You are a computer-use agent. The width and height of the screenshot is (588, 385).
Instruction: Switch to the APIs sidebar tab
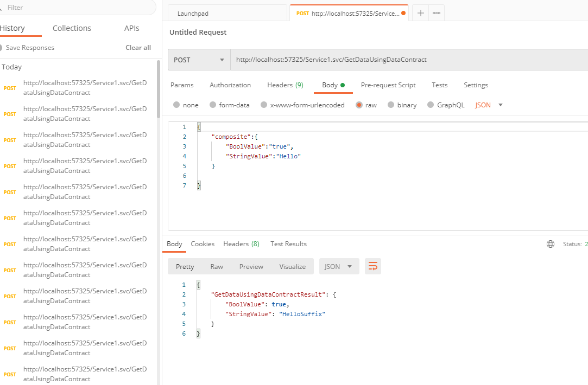(x=131, y=28)
